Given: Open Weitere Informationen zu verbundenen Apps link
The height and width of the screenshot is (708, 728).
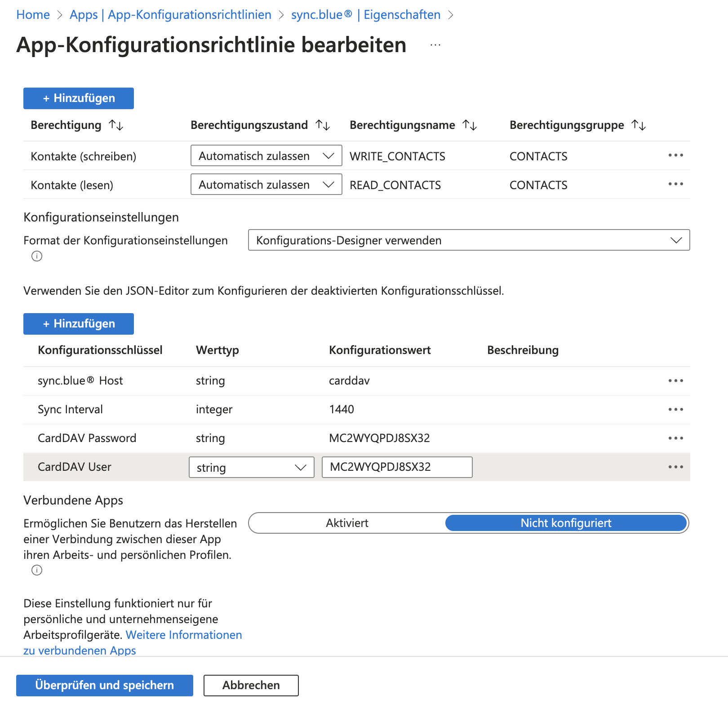Looking at the screenshot, I should 184,635.
